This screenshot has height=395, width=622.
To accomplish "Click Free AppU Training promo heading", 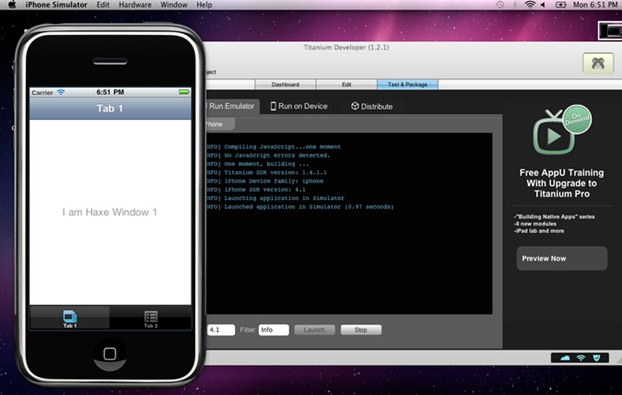I will point(562,183).
